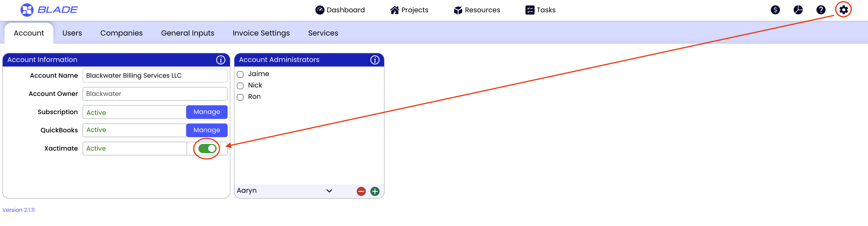Viewport: 868px width, 226px height.
Task: Click the Account Information info icon
Action: pos(220,60)
